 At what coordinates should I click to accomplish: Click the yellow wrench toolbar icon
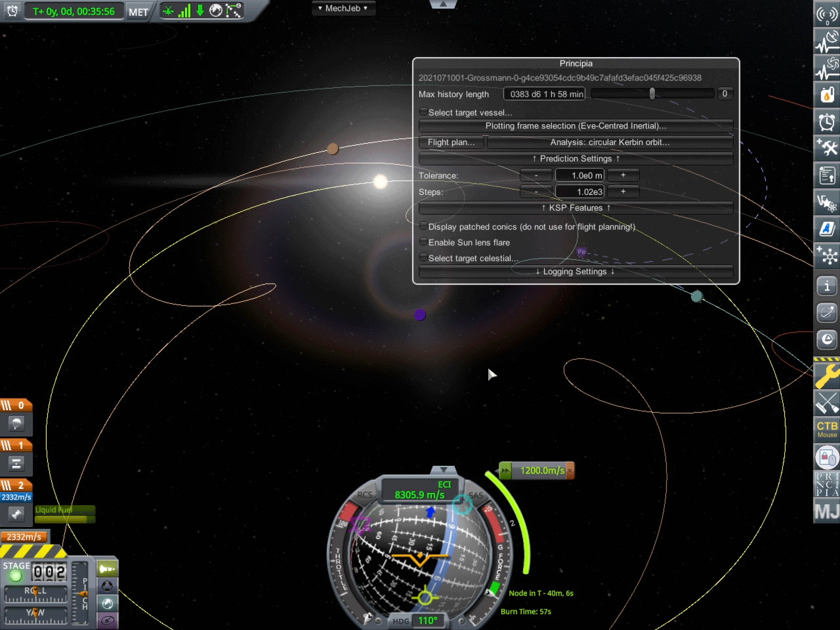(826, 376)
